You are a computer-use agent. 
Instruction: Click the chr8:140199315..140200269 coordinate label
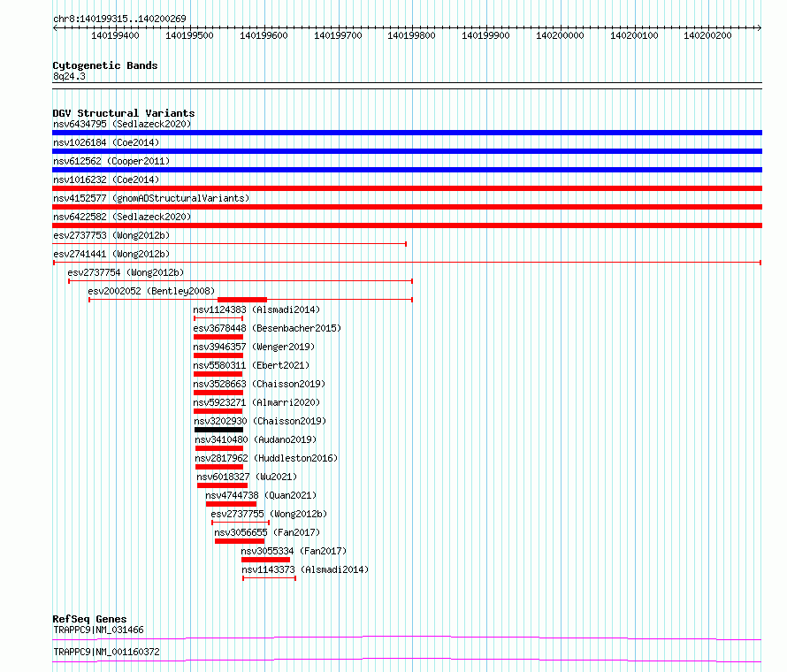[119, 19]
